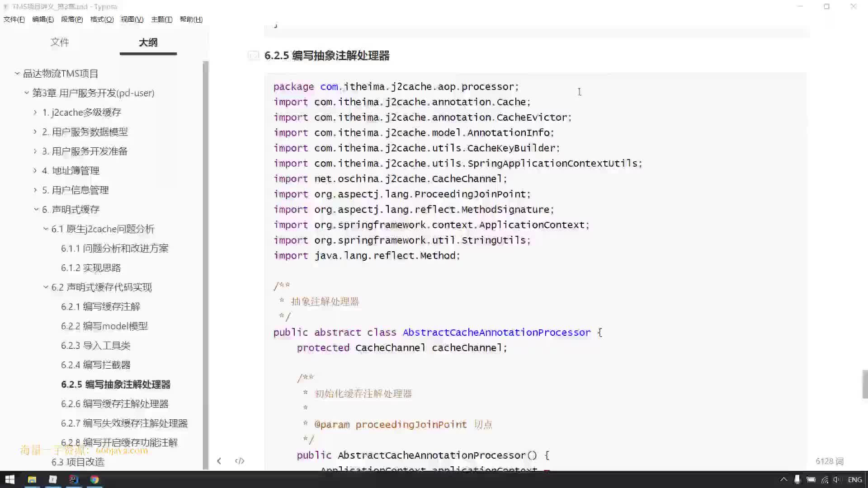Click the sidebar collapse arrow icon
Image resolution: width=868 pixels, height=488 pixels.
coord(219,461)
